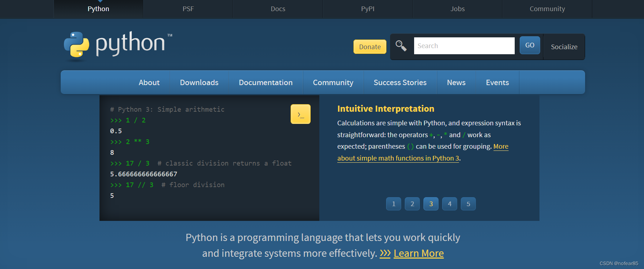Click the yellow Donate button

[x=370, y=47]
